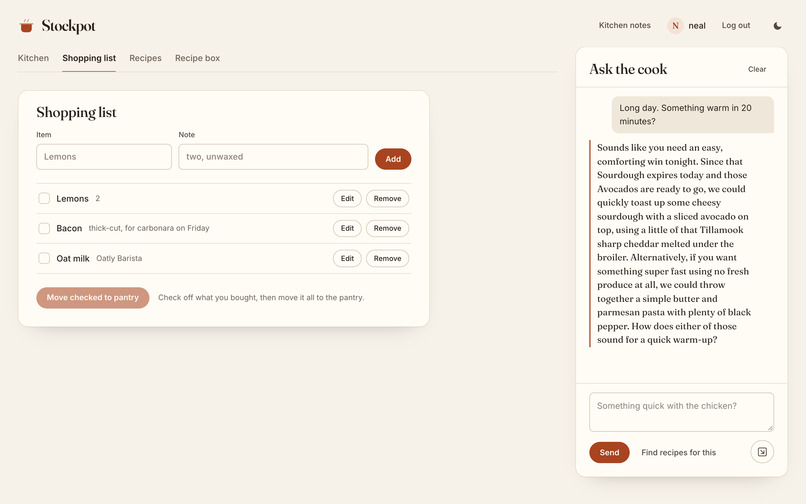Image resolution: width=806 pixels, height=504 pixels.
Task: Click the Oat milk item name
Action: [x=73, y=258]
